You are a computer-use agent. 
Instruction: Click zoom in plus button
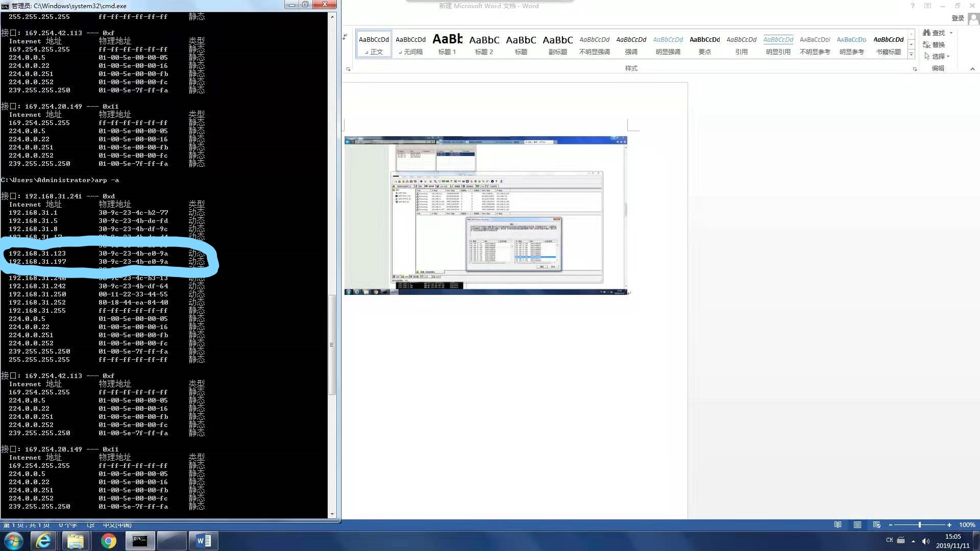(949, 525)
